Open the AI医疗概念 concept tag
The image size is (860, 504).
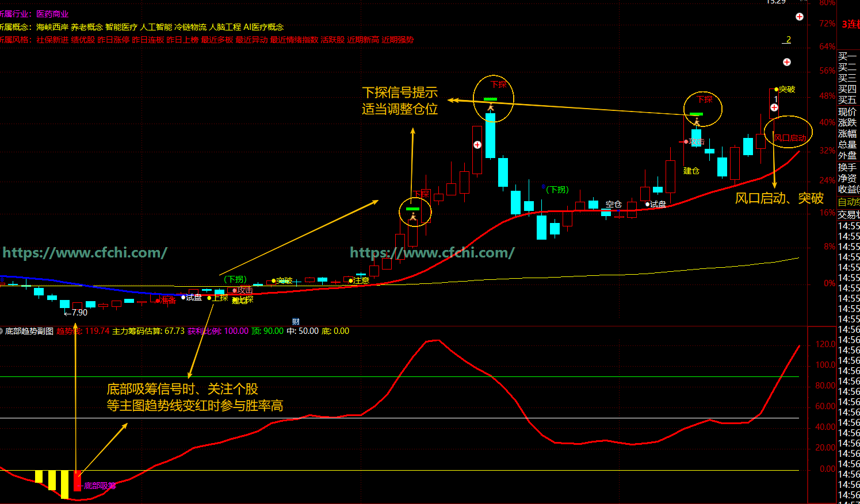[x=263, y=27]
